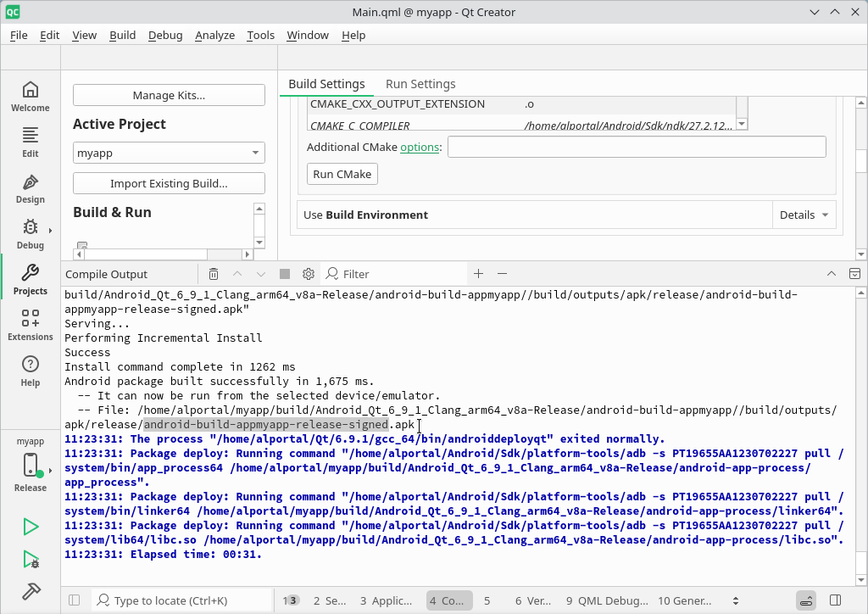Open the General Messages pane
The height and width of the screenshot is (614, 868).
click(684, 600)
